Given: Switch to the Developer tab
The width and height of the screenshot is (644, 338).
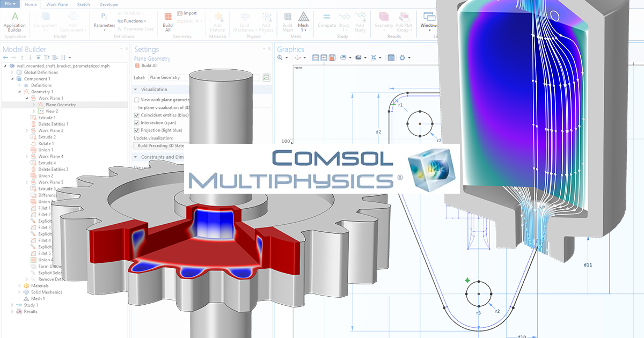Looking at the screenshot, I should click(x=109, y=4).
